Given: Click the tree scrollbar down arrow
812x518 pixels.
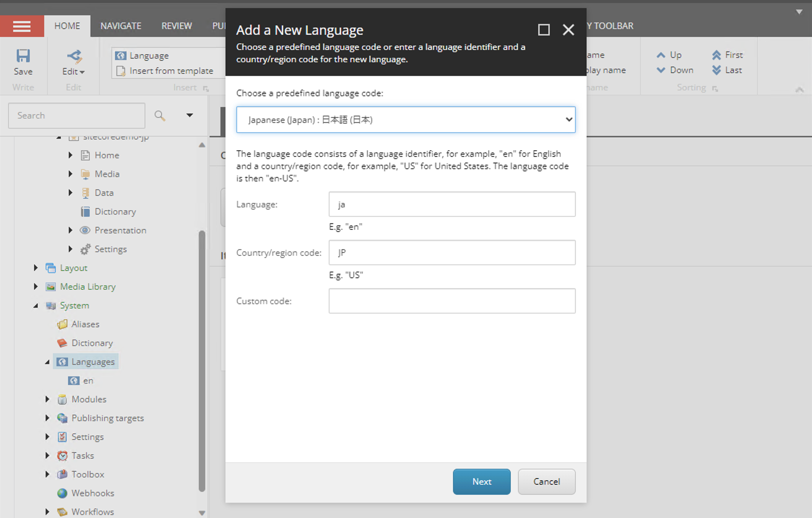Looking at the screenshot, I should 202,513.
